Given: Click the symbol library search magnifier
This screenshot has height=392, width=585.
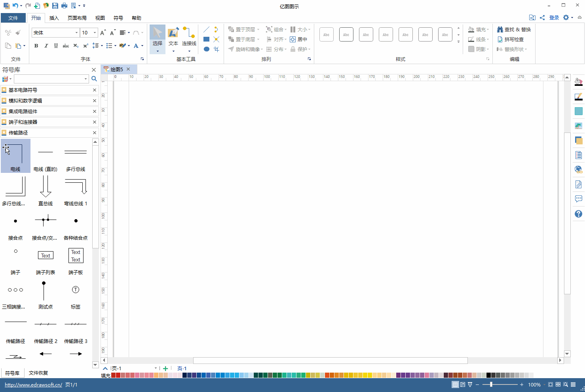Looking at the screenshot, I should tap(94, 79).
